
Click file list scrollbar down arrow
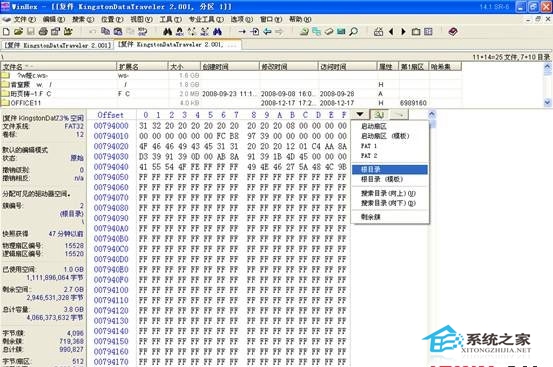(x=547, y=103)
